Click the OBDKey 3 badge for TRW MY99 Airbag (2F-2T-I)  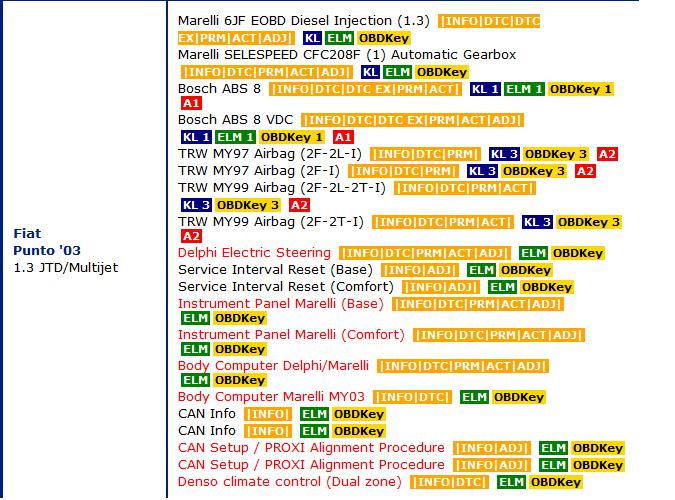(x=589, y=221)
